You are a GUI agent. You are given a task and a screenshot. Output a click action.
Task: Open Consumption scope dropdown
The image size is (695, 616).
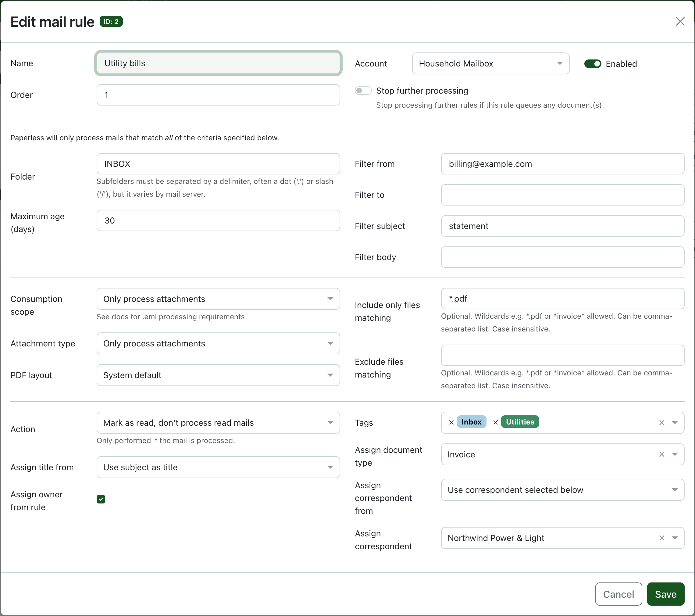(218, 299)
